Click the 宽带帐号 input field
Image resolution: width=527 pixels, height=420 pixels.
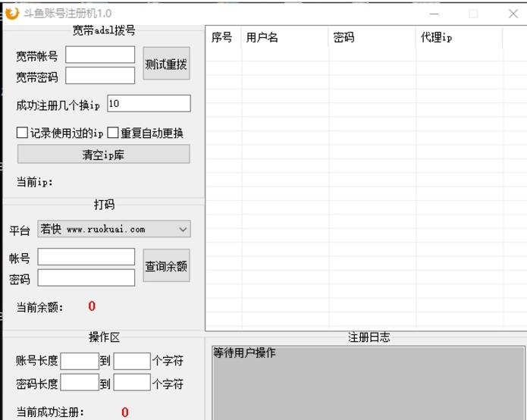[x=100, y=55]
